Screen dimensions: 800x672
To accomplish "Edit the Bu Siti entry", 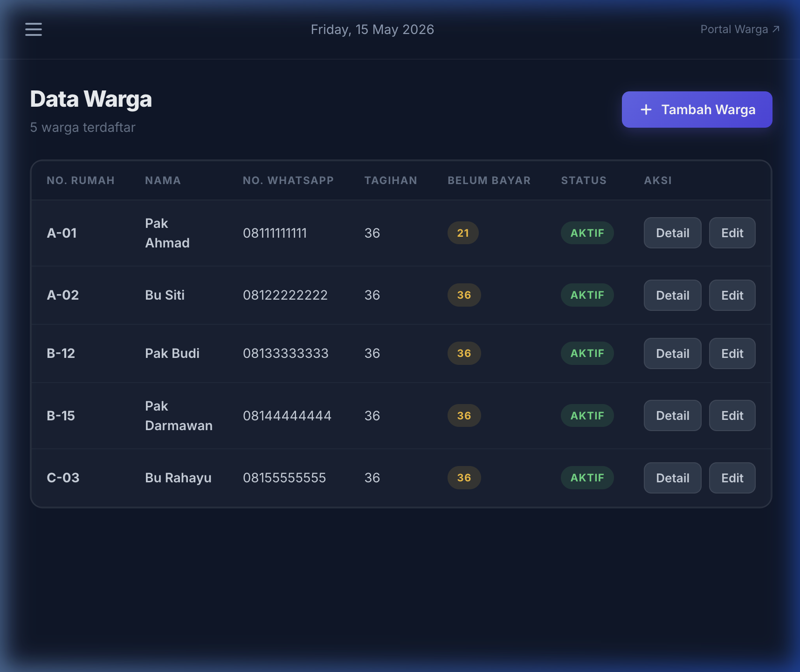I will point(732,295).
